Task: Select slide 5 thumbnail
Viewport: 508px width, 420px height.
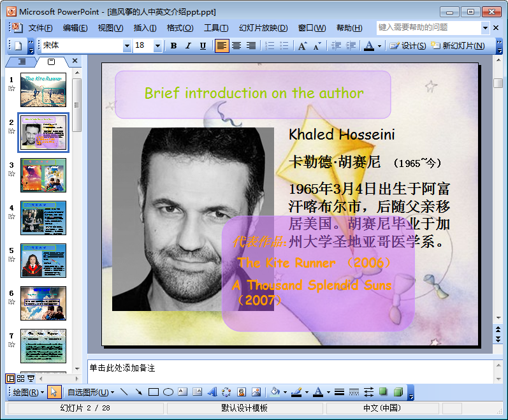Action: click(43, 261)
